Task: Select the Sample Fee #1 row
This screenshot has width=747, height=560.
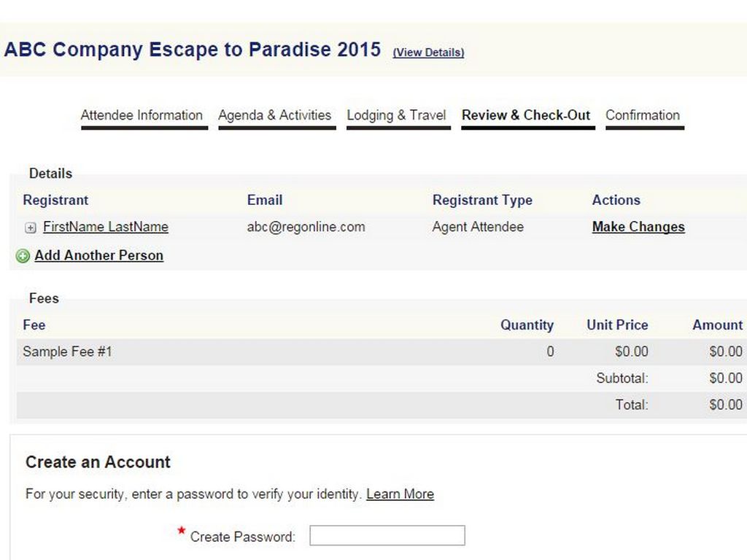Action: pos(67,351)
